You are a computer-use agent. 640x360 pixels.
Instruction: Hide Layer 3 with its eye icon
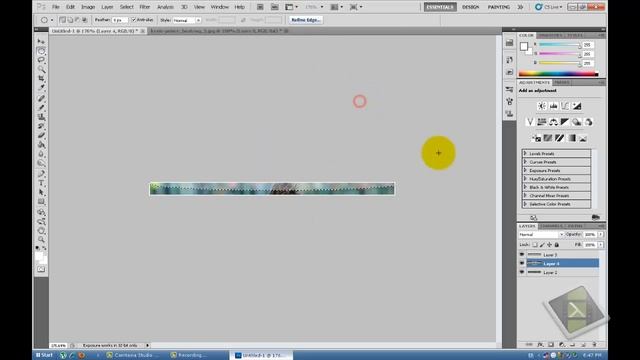(522, 255)
